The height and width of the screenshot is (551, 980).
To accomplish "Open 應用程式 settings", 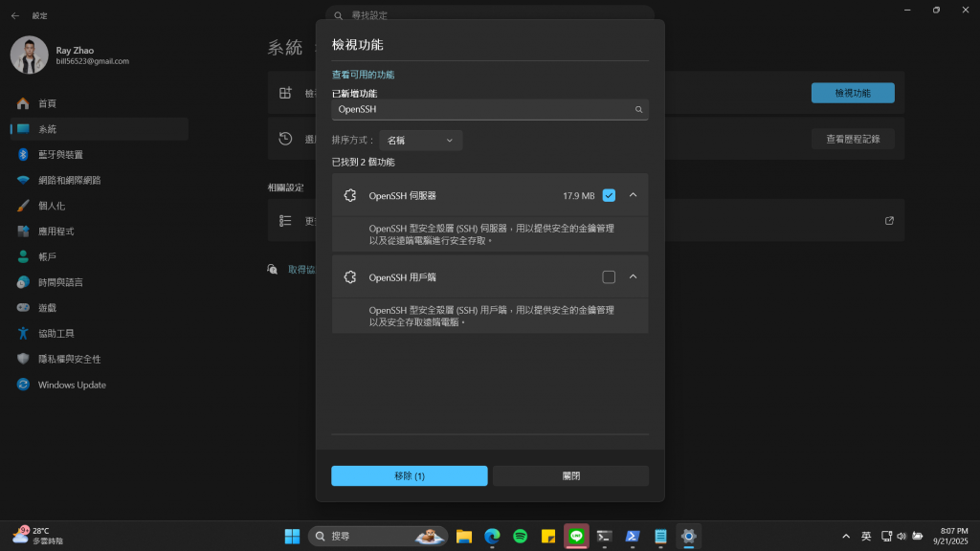I will tap(99, 231).
